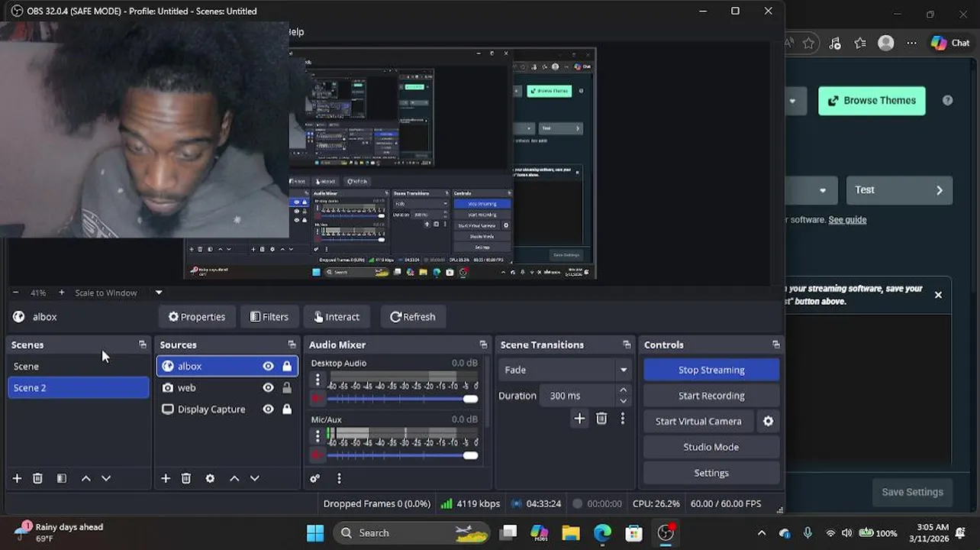Open Properties for albox source

pos(197,316)
